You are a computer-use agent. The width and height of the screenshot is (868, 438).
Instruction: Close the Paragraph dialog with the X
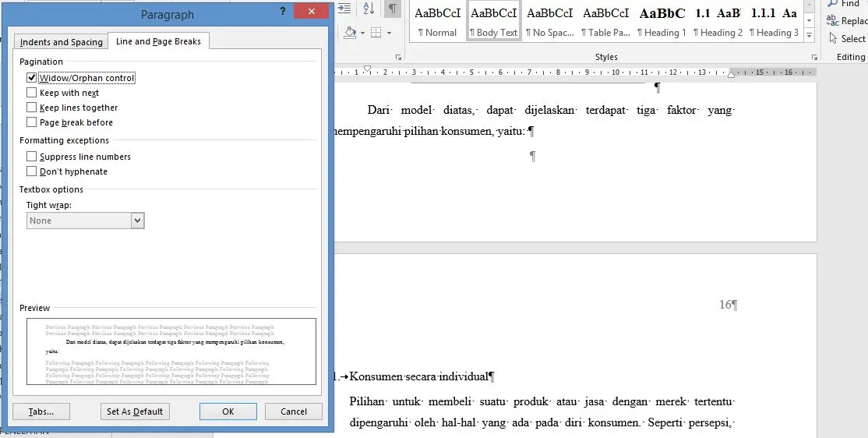pos(312,11)
